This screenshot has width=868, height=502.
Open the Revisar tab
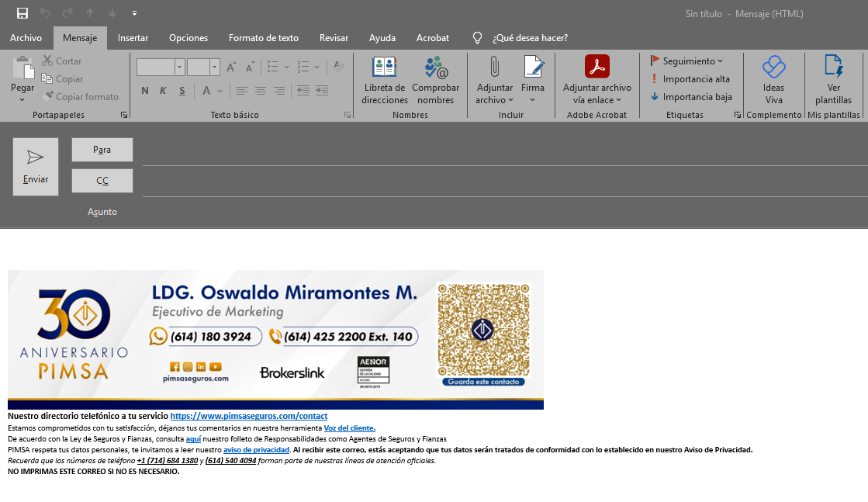(x=334, y=38)
